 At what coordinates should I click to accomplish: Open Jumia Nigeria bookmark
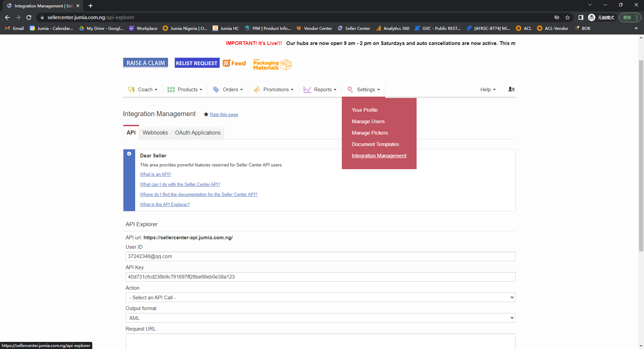(185, 29)
